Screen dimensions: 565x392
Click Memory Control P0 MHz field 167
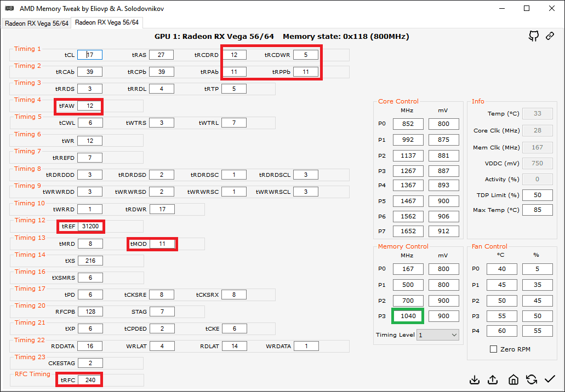[408, 269]
